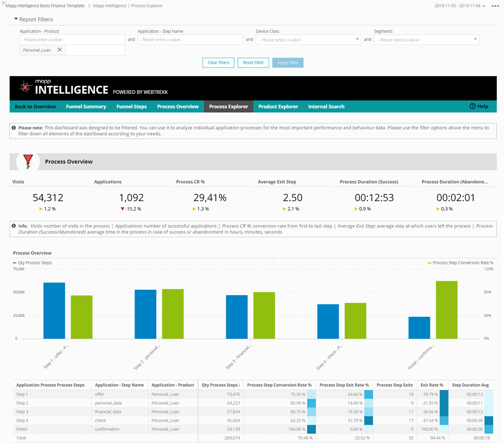Open the Device Class dropdown
This screenshot has width=504, height=443.
(308, 40)
